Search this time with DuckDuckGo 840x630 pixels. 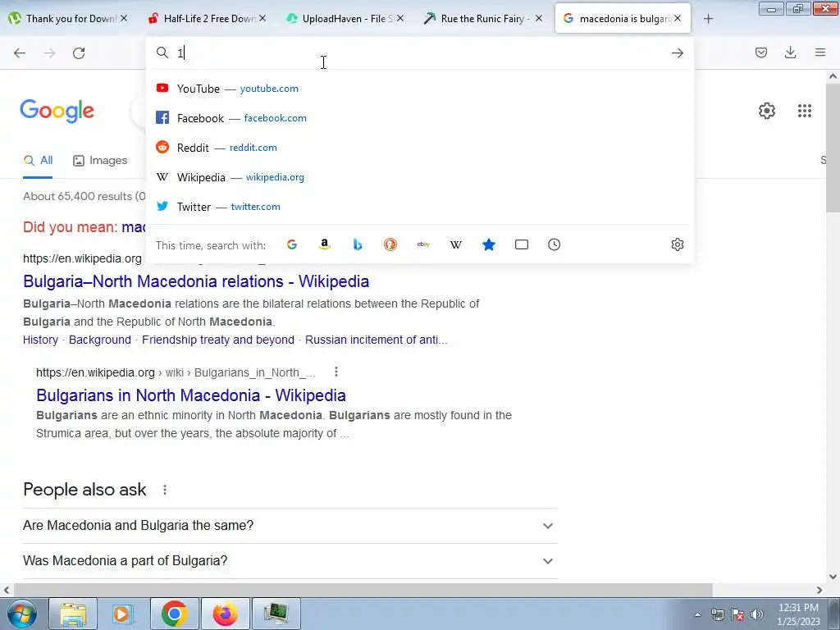click(x=390, y=244)
